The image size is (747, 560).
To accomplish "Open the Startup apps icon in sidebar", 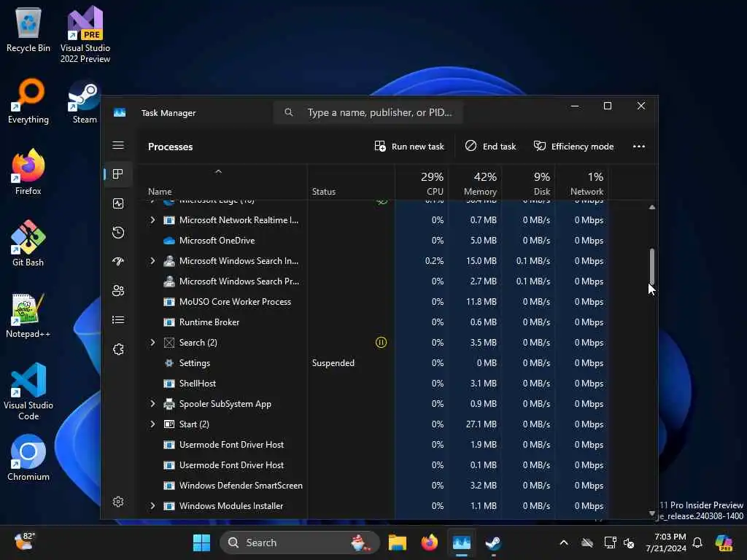I will 118,262.
